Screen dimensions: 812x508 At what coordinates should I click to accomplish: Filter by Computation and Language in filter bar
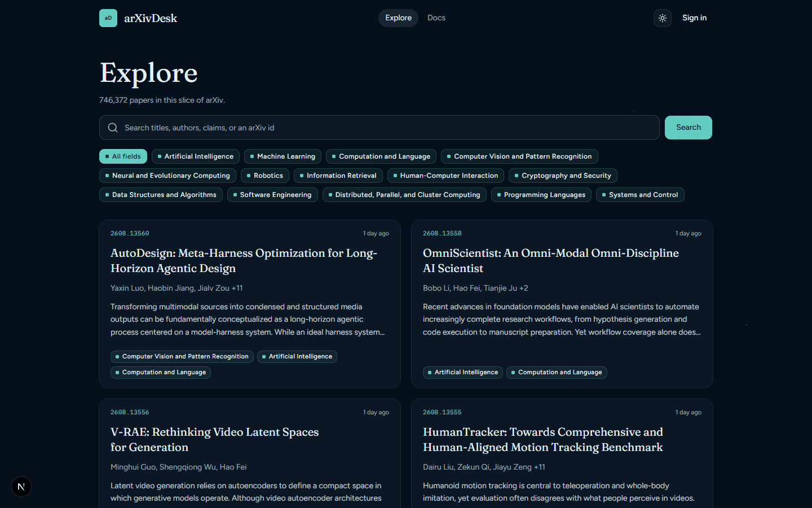pyautogui.click(x=381, y=156)
